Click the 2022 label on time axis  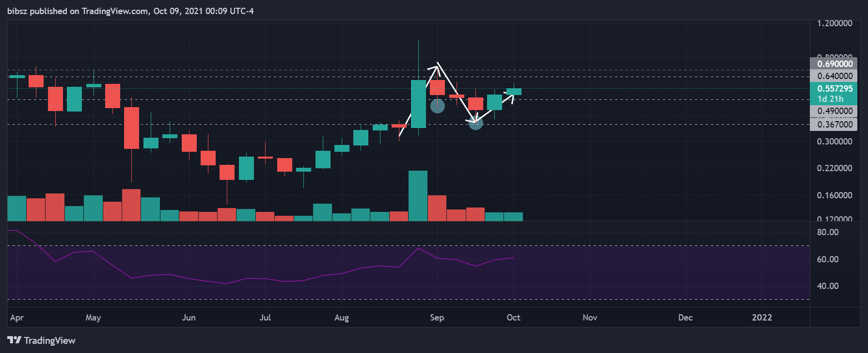coord(762,318)
